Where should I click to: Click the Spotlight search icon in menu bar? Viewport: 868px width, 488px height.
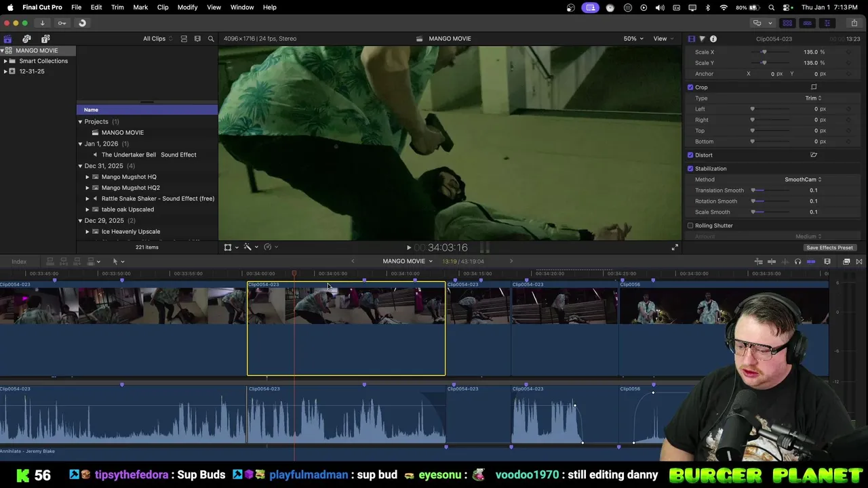click(x=772, y=7)
